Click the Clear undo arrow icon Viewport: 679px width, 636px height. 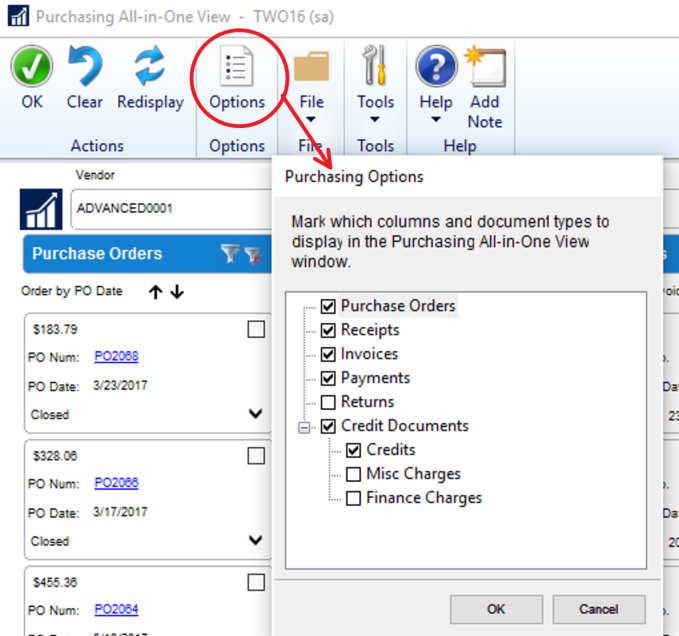(85, 68)
